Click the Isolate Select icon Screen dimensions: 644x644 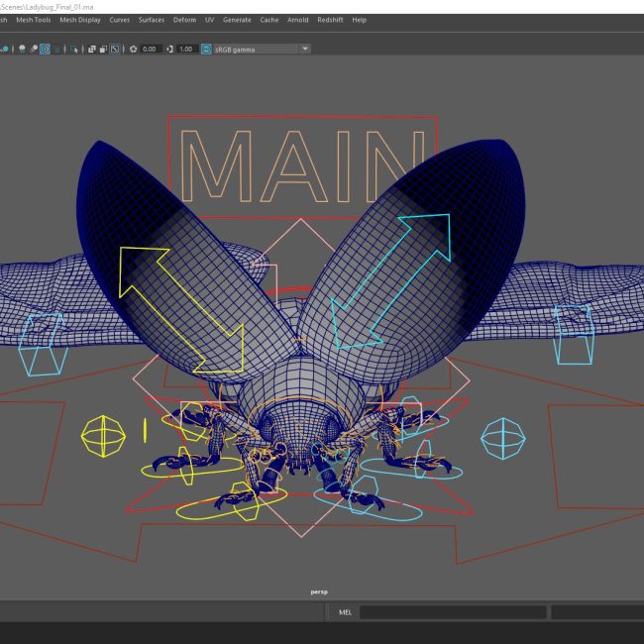point(74,50)
